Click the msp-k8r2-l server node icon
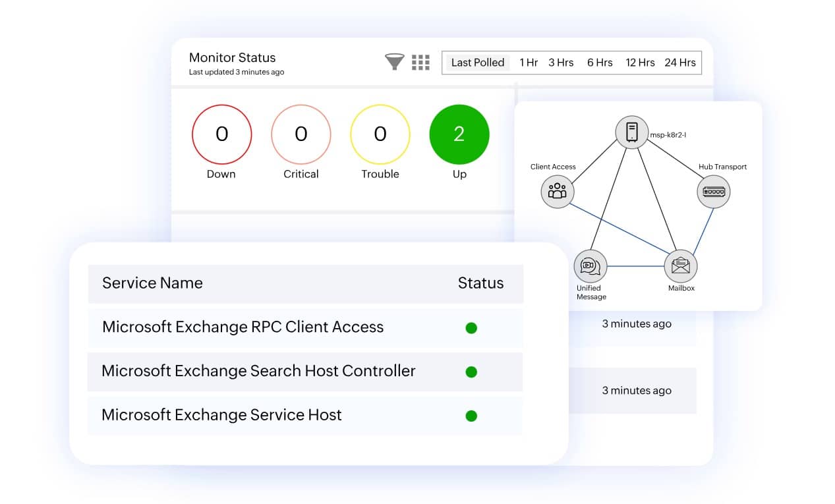This screenshot has height=504, width=835. click(x=632, y=131)
